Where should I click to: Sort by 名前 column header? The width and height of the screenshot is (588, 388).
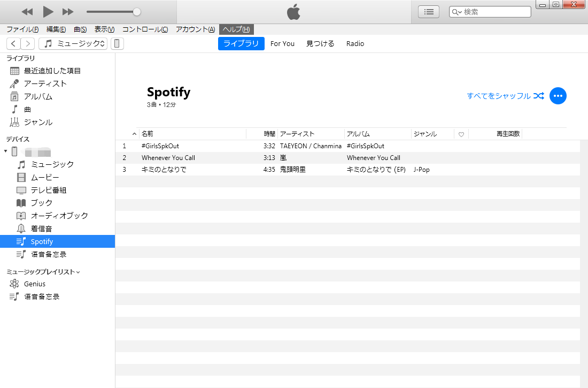pyautogui.click(x=192, y=134)
